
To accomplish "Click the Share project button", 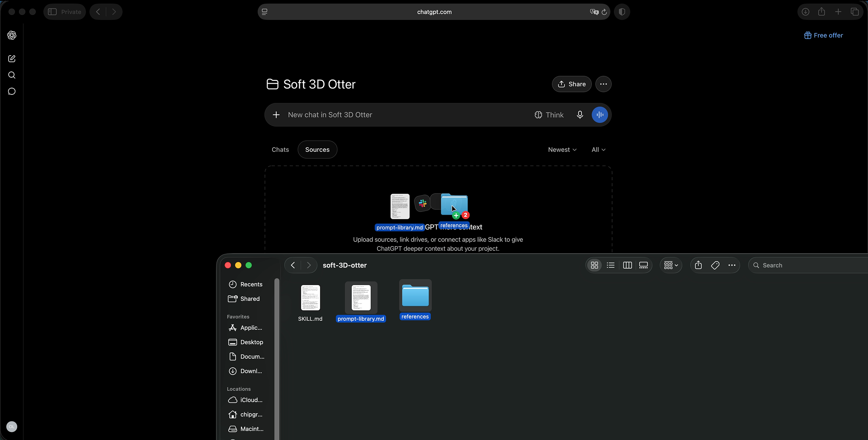I will point(571,84).
